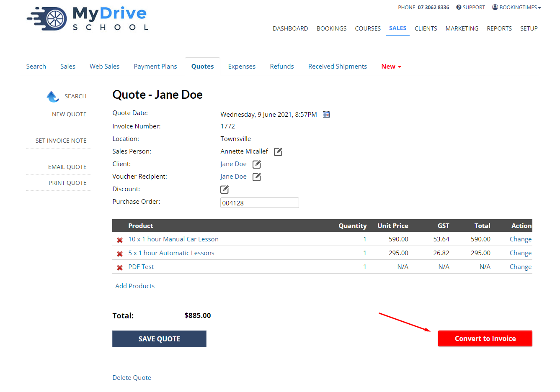The height and width of the screenshot is (392, 560).
Task: Click the 53.64 GST cell
Action: [x=441, y=239]
